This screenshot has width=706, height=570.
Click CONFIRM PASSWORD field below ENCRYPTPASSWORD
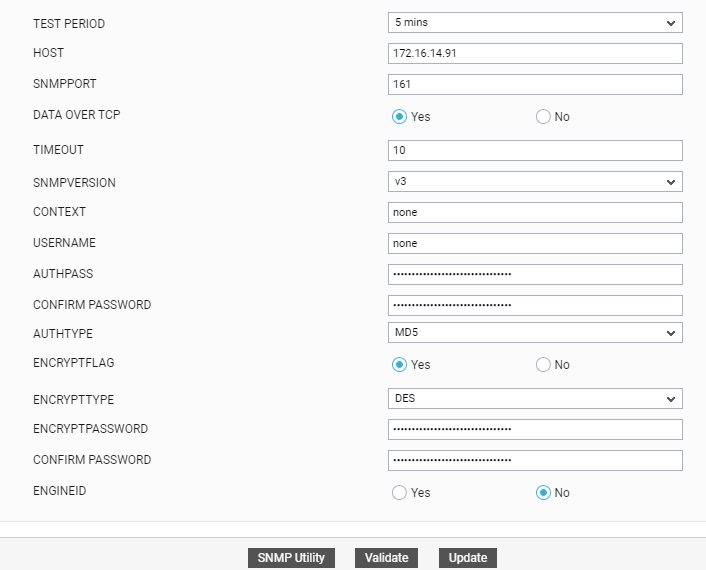click(x=535, y=461)
